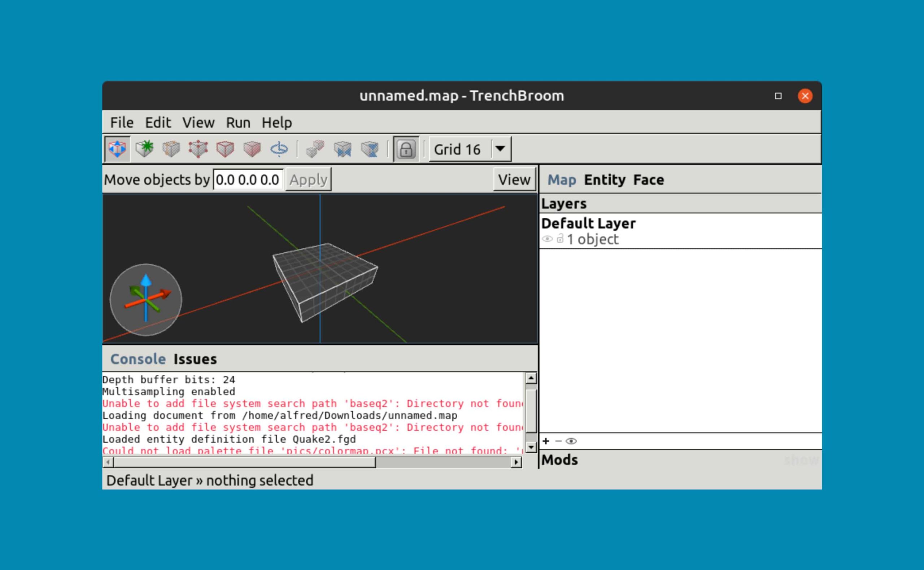Click the 'Depth buffer bits: 24' line
This screenshot has height=570, width=924.
point(169,380)
